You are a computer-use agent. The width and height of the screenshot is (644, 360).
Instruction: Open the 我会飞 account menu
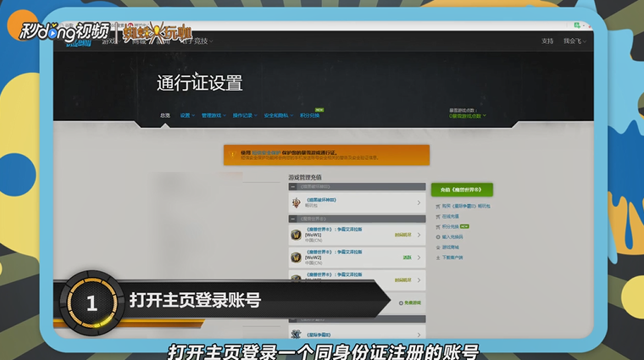coord(575,41)
